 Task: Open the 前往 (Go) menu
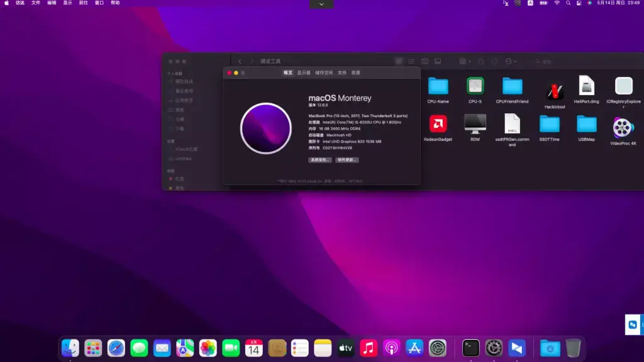pyautogui.click(x=84, y=3)
